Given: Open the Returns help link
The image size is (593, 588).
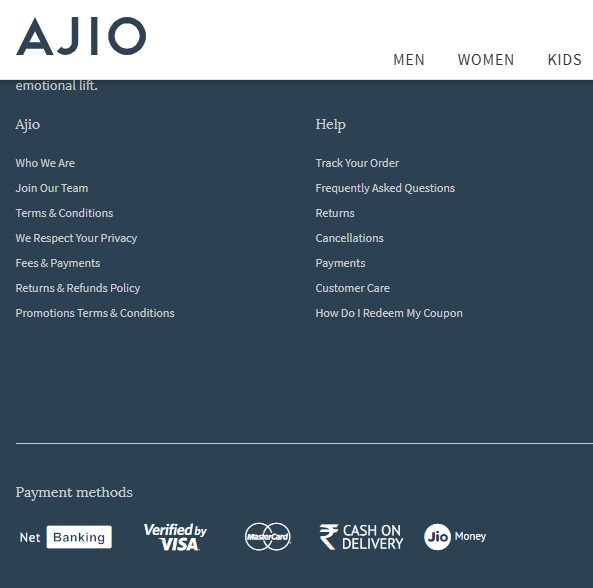Looking at the screenshot, I should point(335,213).
